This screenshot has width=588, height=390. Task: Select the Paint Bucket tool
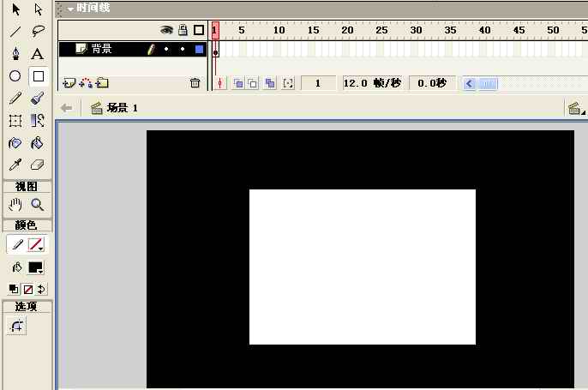(37, 143)
